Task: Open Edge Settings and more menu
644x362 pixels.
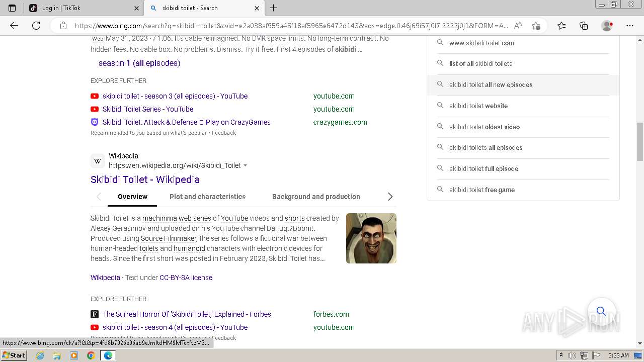Action: click(630, 26)
